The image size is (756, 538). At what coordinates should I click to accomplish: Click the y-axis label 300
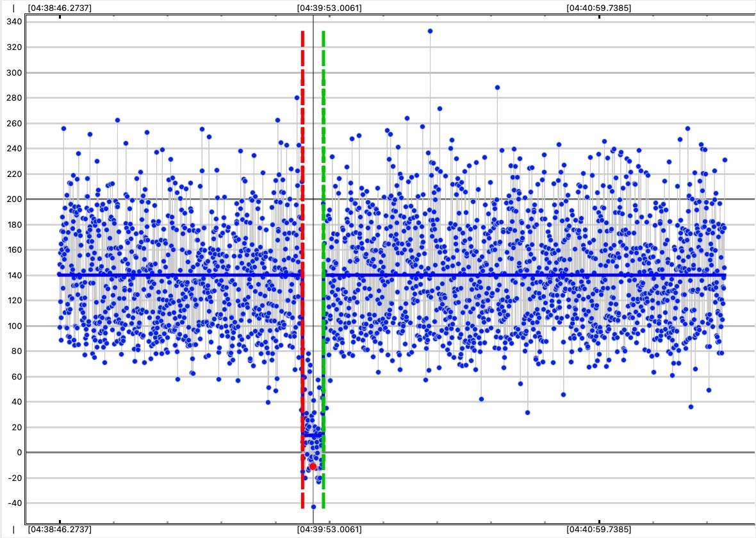point(15,72)
